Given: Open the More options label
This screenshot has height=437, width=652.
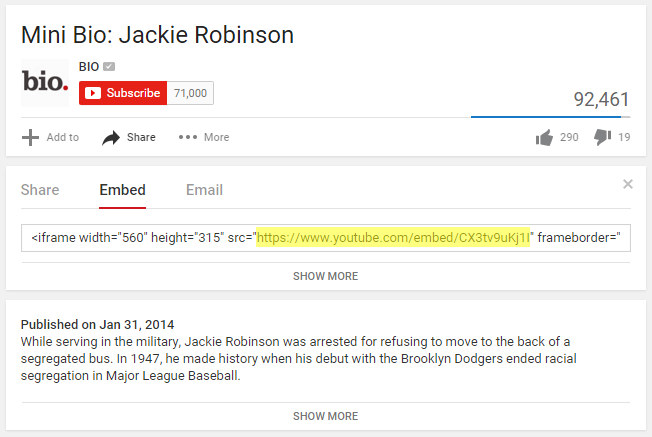Looking at the screenshot, I should (216, 137).
